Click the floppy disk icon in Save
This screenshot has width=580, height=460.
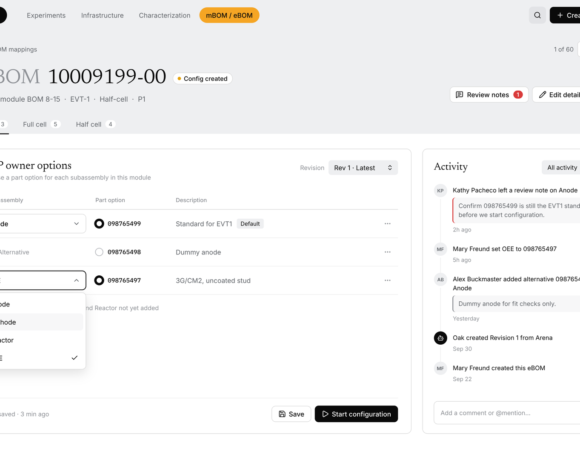(282, 414)
